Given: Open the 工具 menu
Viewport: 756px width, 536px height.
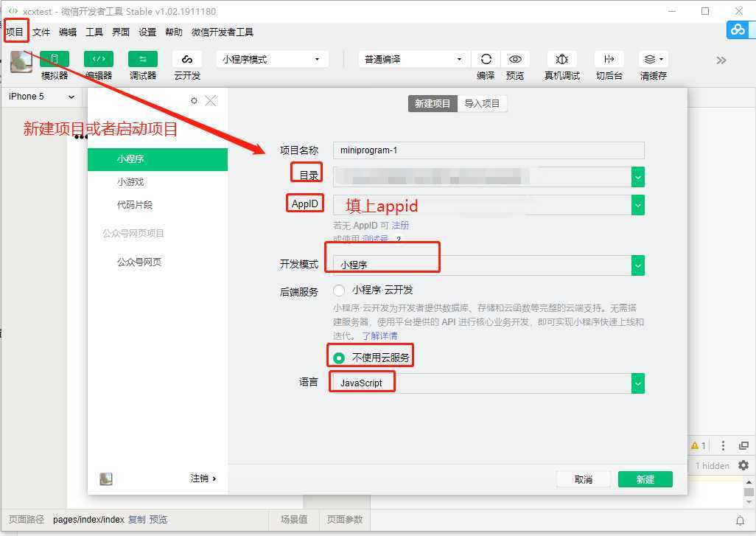Looking at the screenshot, I should (94, 32).
